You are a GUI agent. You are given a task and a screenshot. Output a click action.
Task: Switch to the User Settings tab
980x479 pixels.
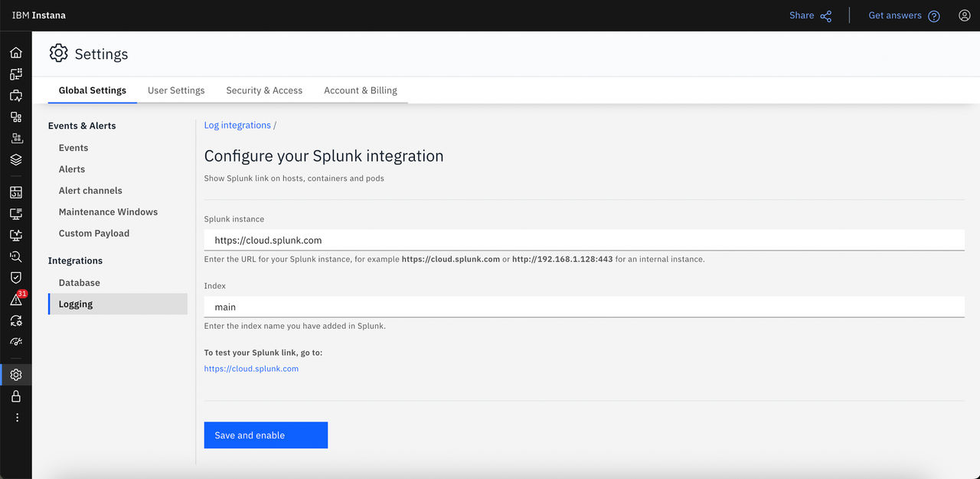coord(176,90)
